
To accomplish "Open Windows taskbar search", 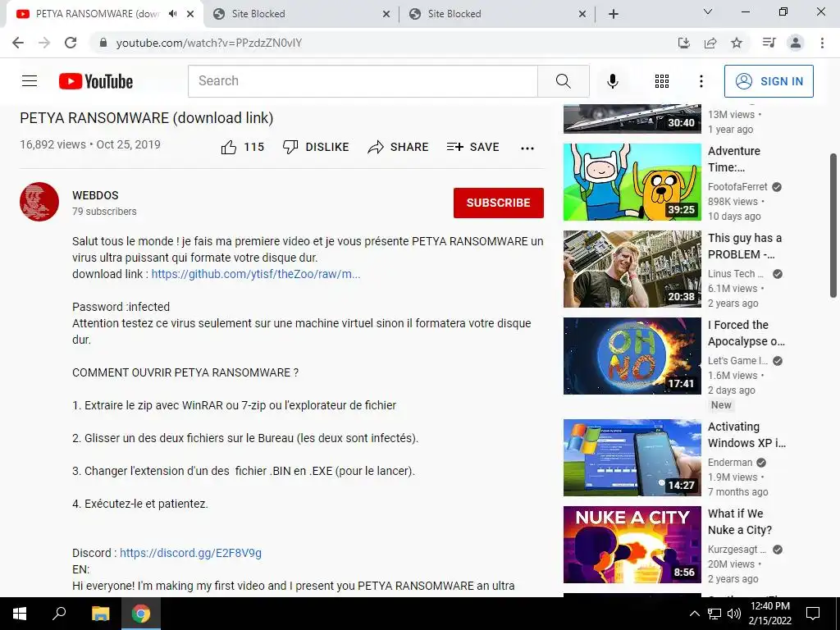I will [x=59, y=614].
